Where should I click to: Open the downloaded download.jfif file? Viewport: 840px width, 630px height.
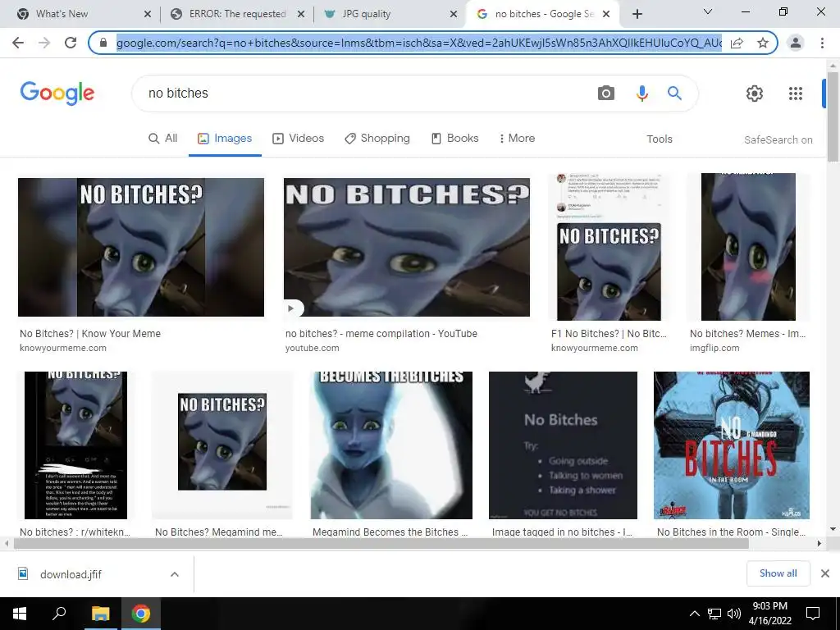pyautogui.click(x=71, y=574)
